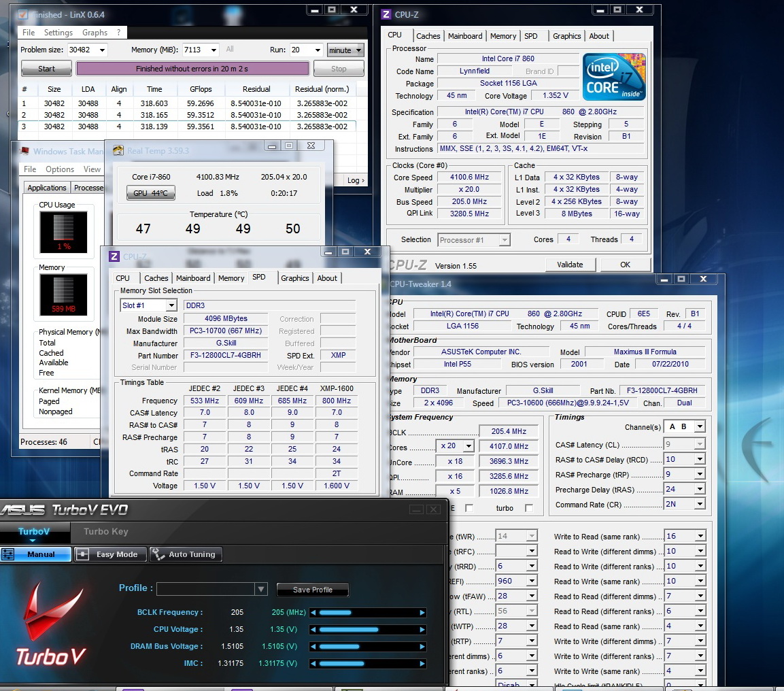Open the TurboV Profile dropdown

(260, 589)
